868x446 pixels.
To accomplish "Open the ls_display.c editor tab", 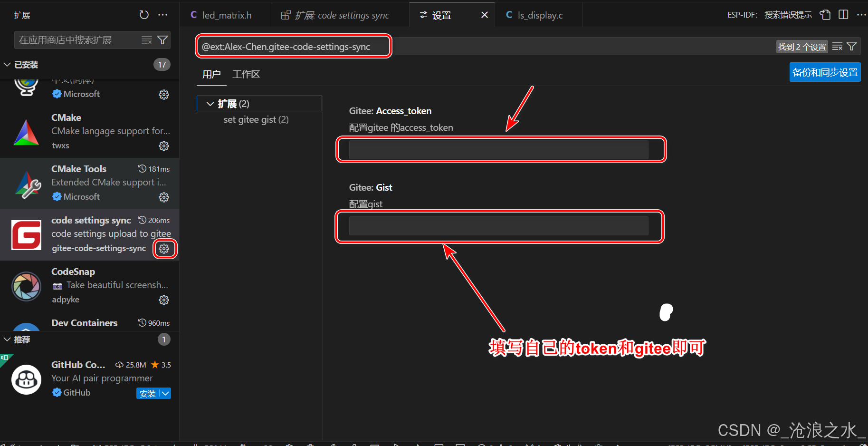I will click(540, 15).
